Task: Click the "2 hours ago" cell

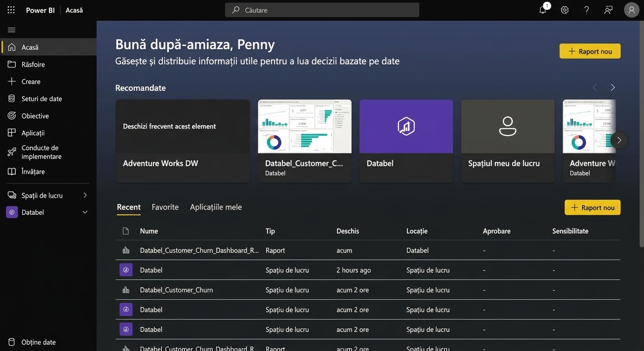Action: [x=354, y=270]
